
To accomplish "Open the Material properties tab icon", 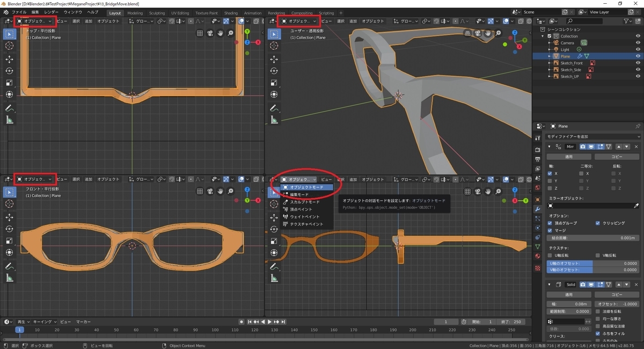I will (538, 256).
